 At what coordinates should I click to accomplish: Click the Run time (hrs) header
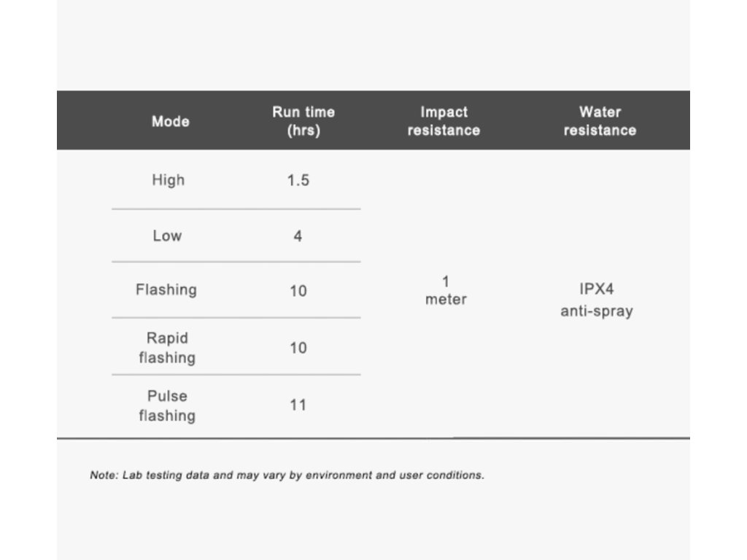coord(303,121)
